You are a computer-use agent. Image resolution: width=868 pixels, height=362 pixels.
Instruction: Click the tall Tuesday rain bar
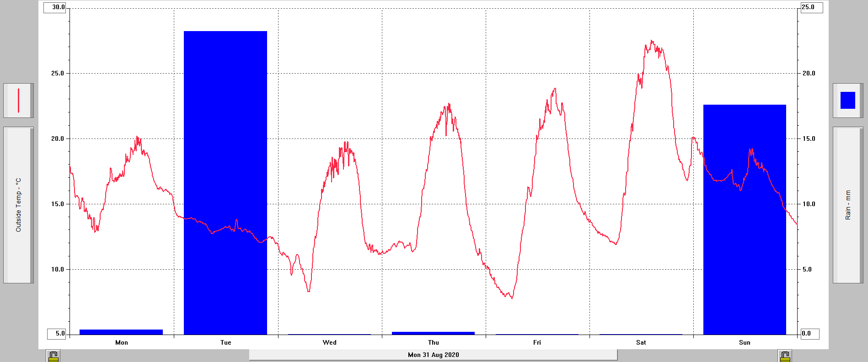225,183
